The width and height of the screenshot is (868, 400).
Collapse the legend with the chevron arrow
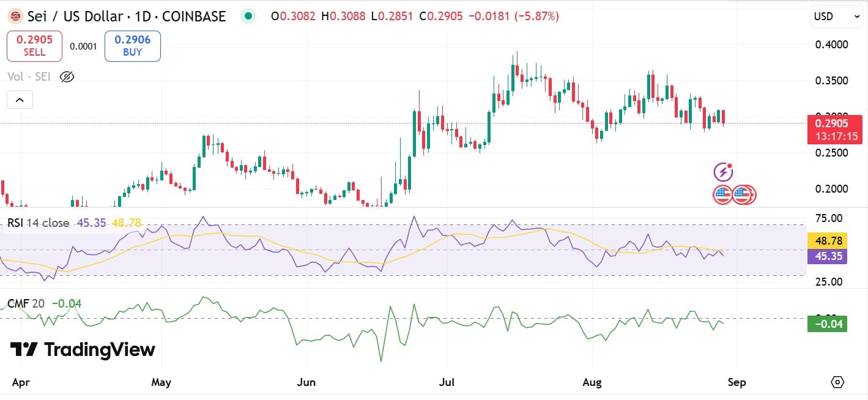click(20, 99)
